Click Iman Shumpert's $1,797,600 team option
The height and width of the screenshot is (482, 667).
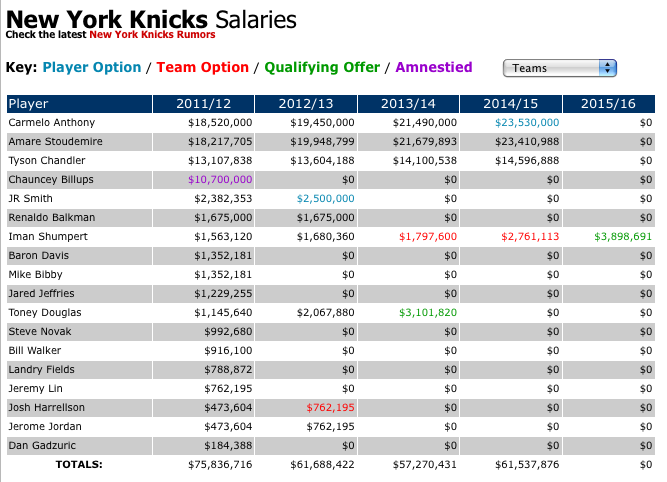(428, 237)
